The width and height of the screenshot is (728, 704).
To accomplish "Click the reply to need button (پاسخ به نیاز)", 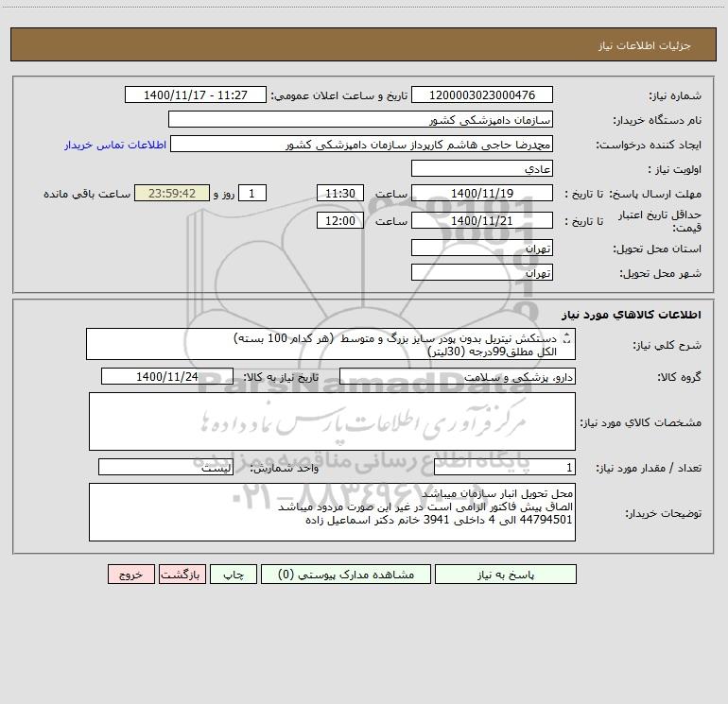I will coord(506,575).
